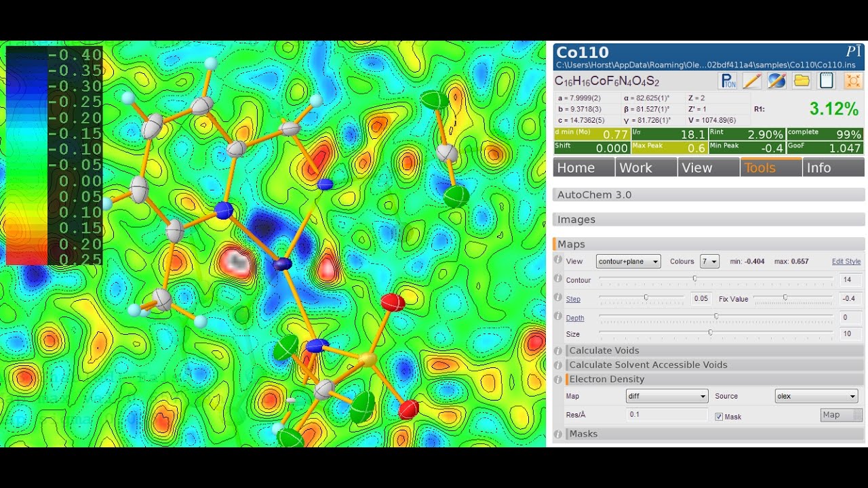Click the formula C16H16CoF6N4O4S2
Viewport: 868px width, 488px height.
[x=607, y=81]
